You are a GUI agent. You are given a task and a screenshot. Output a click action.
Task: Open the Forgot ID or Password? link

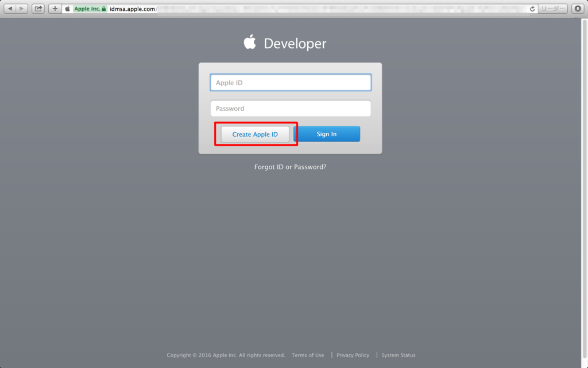coord(290,167)
